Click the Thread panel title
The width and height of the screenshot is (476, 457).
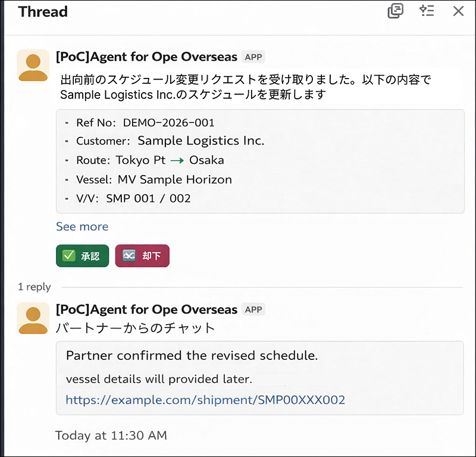43,12
